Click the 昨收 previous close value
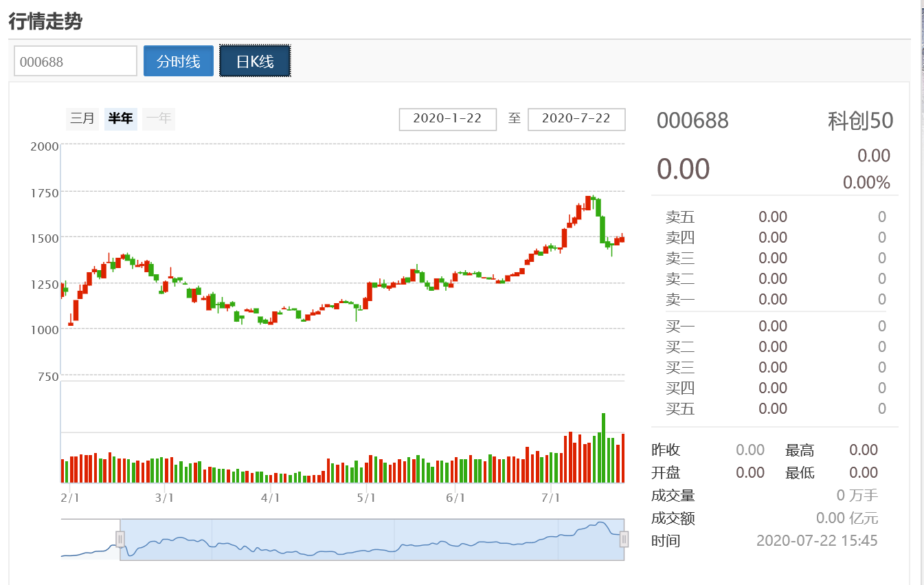Image resolution: width=924 pixels, height=585 pixels. tap(750, 450)
